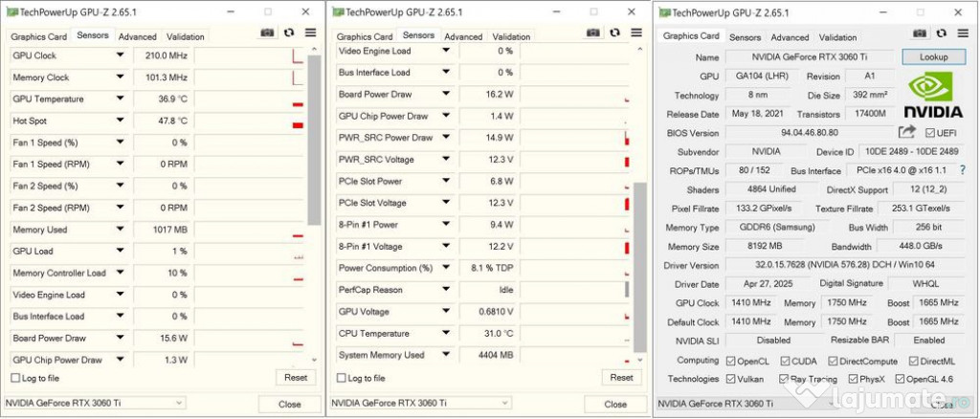Image resolution: width=980 pixels, height=419 pixels.
Task: Enable Log to file in left window
Action: (15, 378)
